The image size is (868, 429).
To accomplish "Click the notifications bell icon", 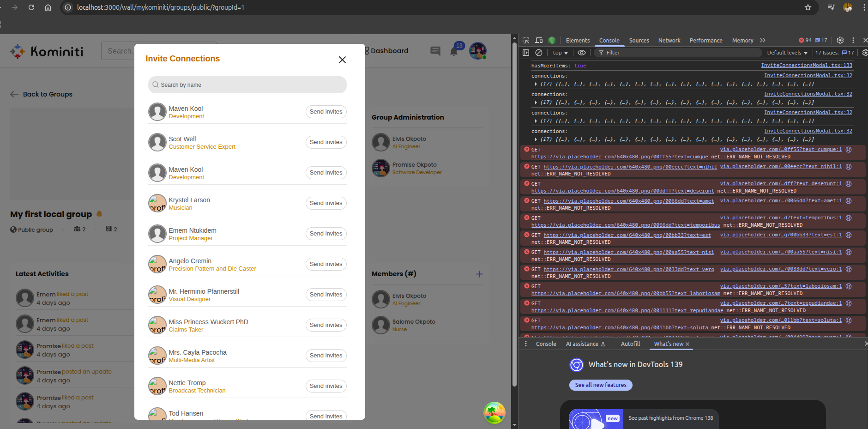I will (454, 51).
